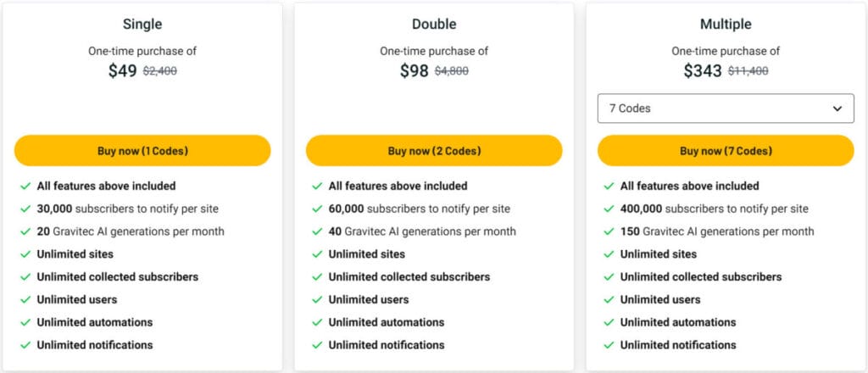Click 40 Gravitec AI generations per month text
The image size is (868, 373).
pos(422,231)
